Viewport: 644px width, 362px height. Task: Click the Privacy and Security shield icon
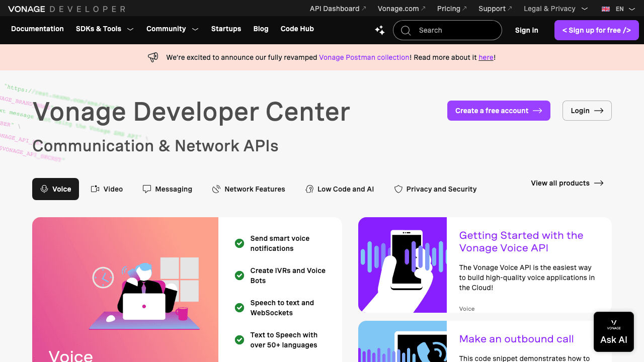(398, 189)
